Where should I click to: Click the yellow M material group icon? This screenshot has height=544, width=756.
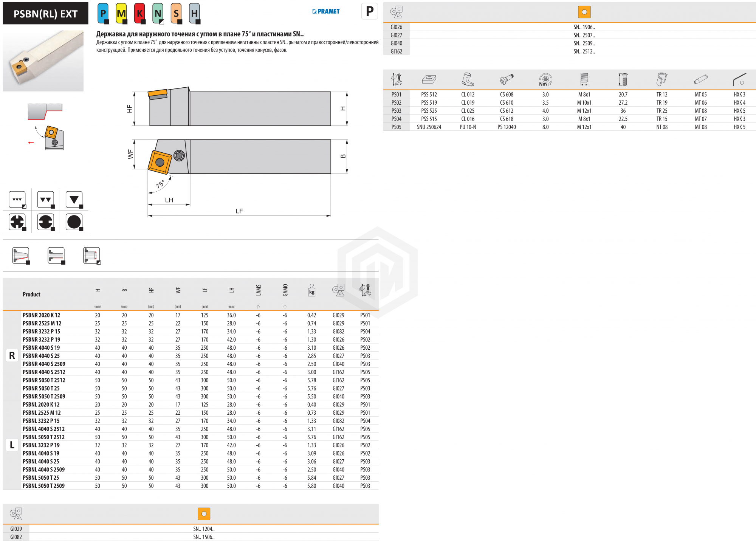coord(121,13)
